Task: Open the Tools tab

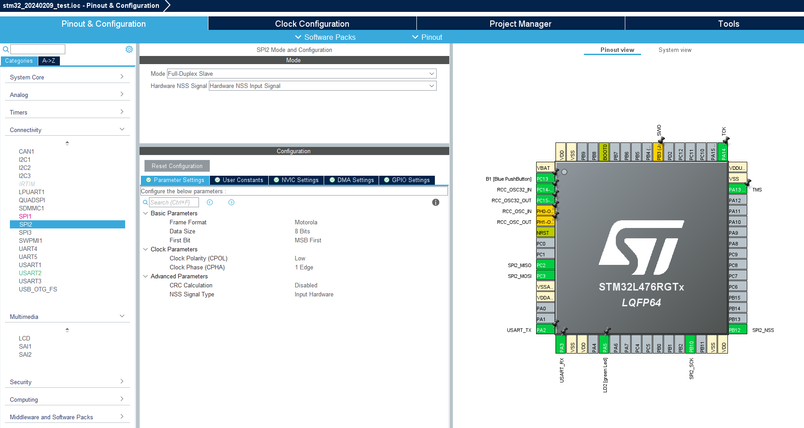Action: coord(728,24)
